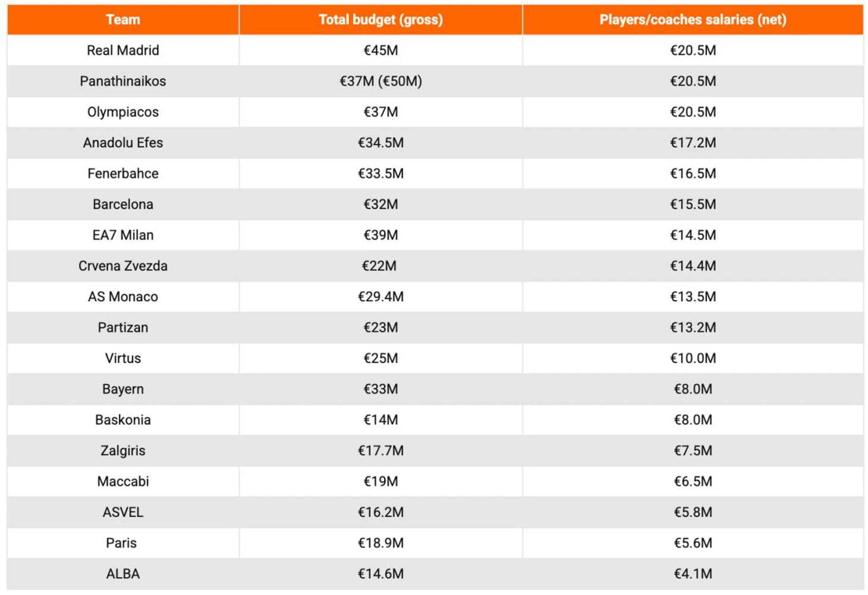Select the ASVEL team cell
This screenshot has width=868, height=595.
[x=123, y=512]
